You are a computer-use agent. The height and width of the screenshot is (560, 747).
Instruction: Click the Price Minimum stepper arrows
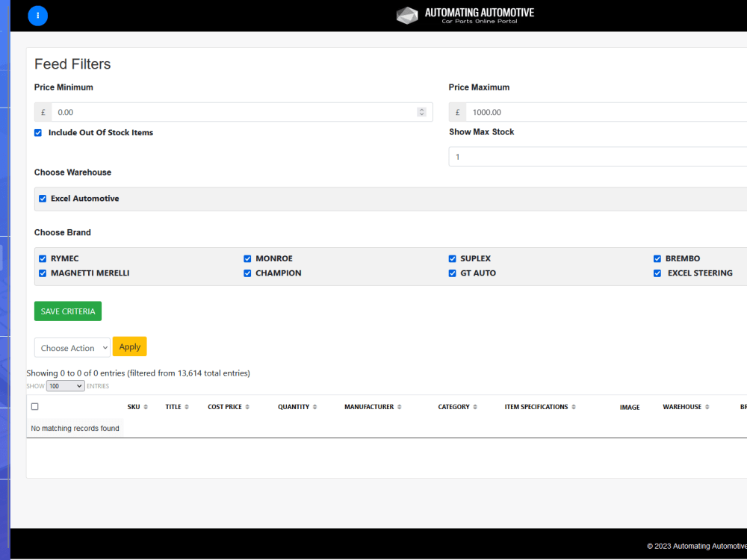point(421,112)
